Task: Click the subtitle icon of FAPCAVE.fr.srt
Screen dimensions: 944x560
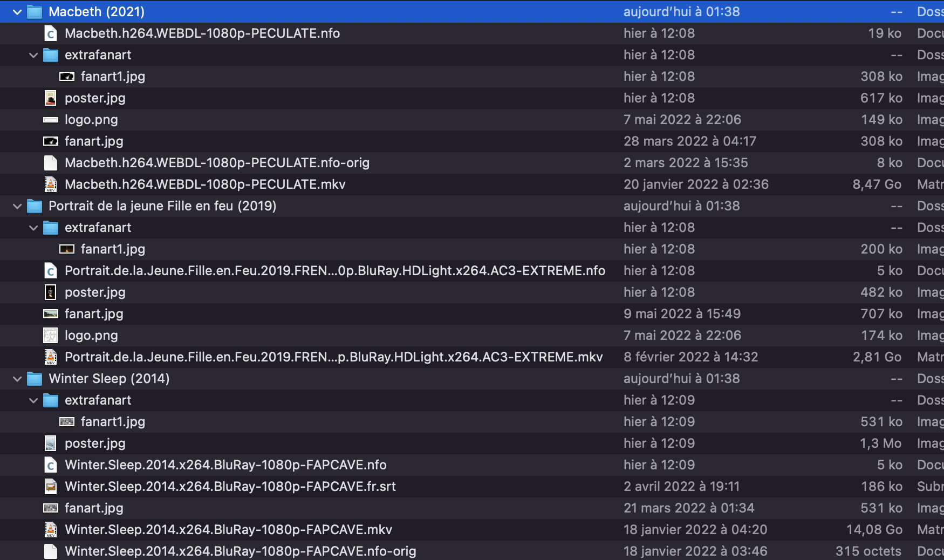Action: [x=51, y=487]
